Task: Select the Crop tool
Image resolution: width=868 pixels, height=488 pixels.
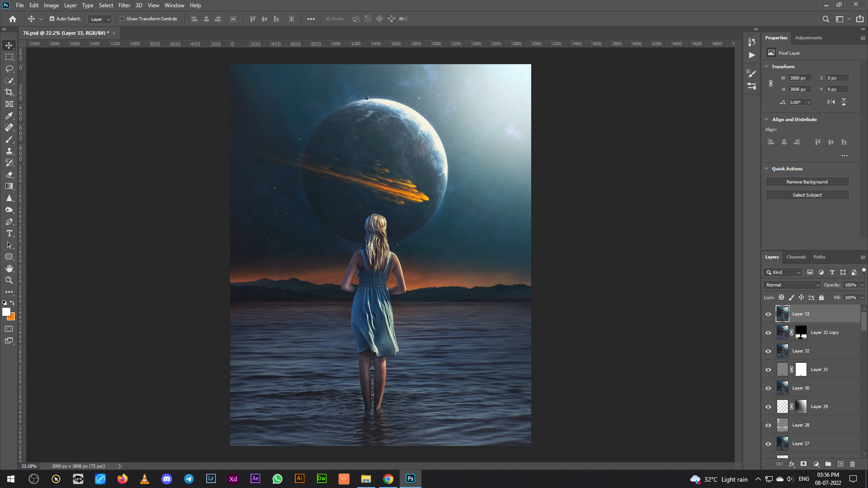Action: (x=9, y=92)
